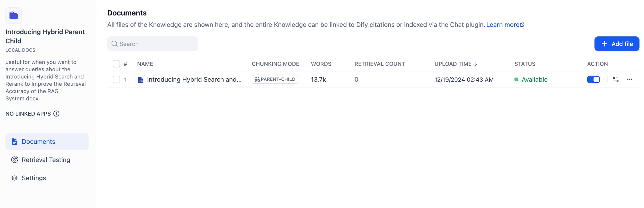
Task: Click the external link icon after Learn more
Action: click(x=522, y=25)
